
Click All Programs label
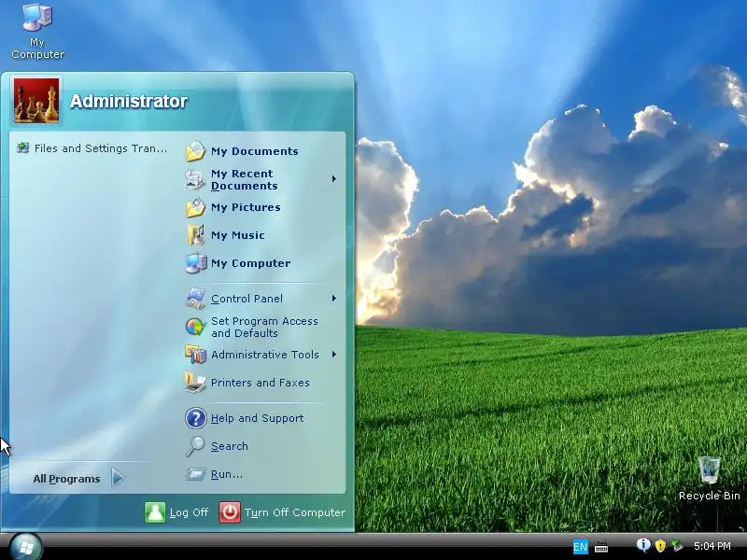(x=66, y=479)
